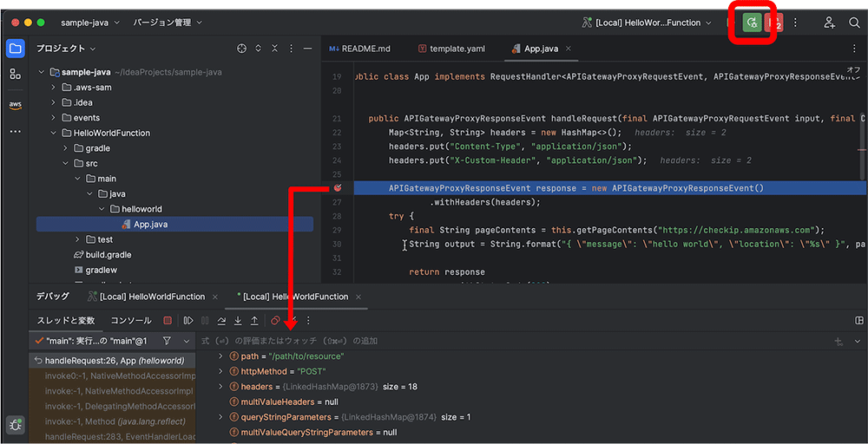Viewport: 868px width, 444px height.
Task: Click the Step Over debug icon
Action: tap(221, 321)
